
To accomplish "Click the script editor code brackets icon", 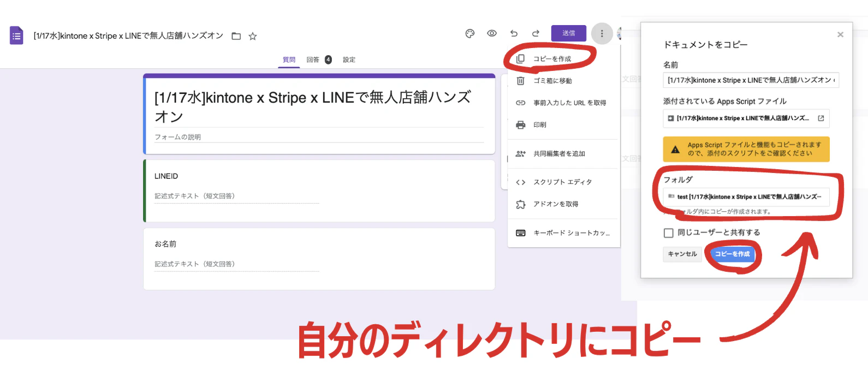I will coord(521,182).
